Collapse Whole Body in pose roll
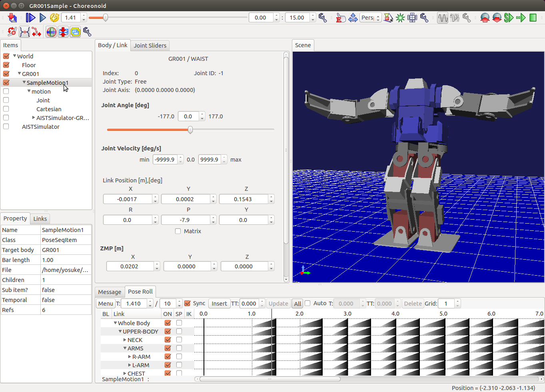The image size is (545, 392). [x=116, y=323]
